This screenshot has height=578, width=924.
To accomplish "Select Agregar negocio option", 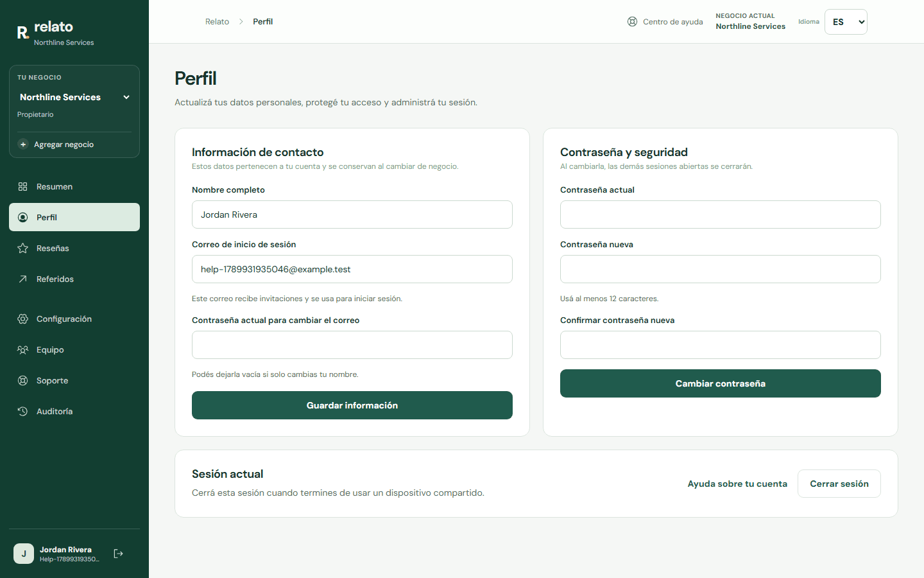I will coord(74,144).
